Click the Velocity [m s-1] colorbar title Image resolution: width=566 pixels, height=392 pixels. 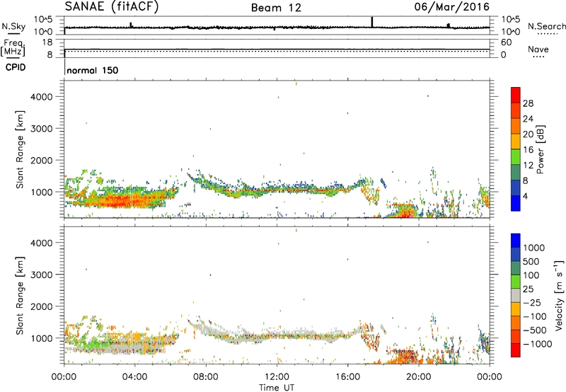(x=559, y=295)
